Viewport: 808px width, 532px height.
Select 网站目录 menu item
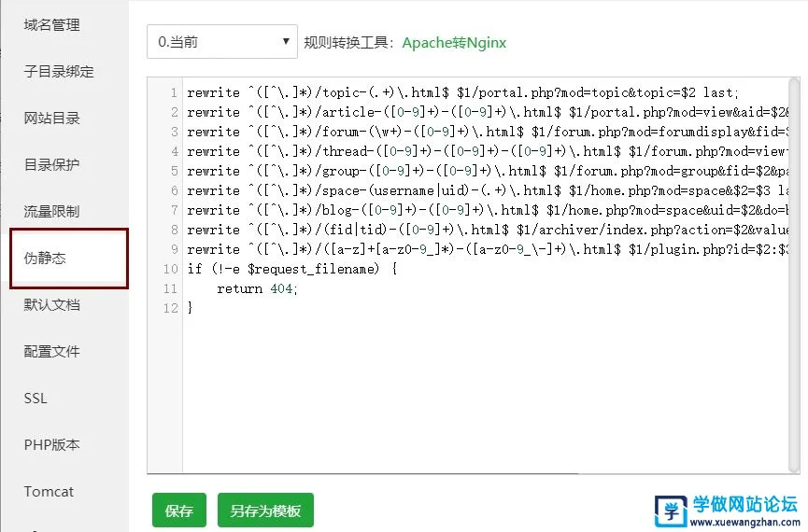[51, 118]
